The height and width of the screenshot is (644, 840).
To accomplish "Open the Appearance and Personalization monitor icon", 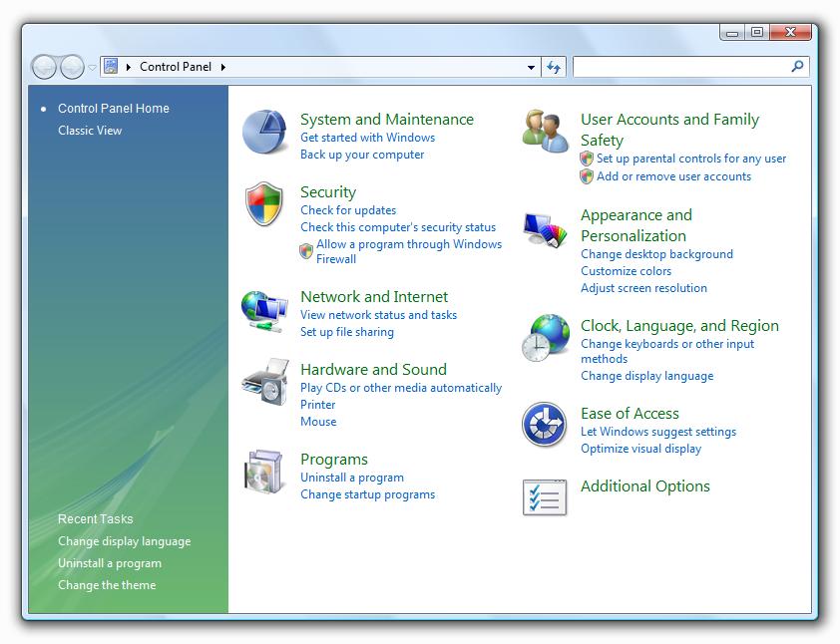I will click(545, 229).
